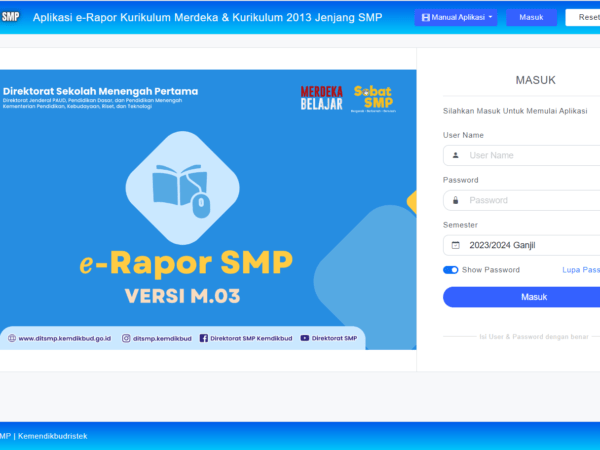
Task: Click the globe website icon in banner
Action: pyautogui.click(x=12, y=338)
